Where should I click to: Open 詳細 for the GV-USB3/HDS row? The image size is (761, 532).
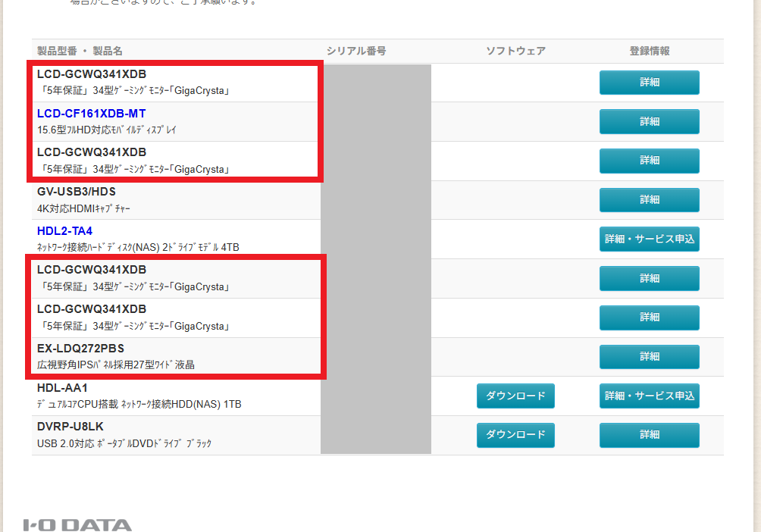pos(650,199)
